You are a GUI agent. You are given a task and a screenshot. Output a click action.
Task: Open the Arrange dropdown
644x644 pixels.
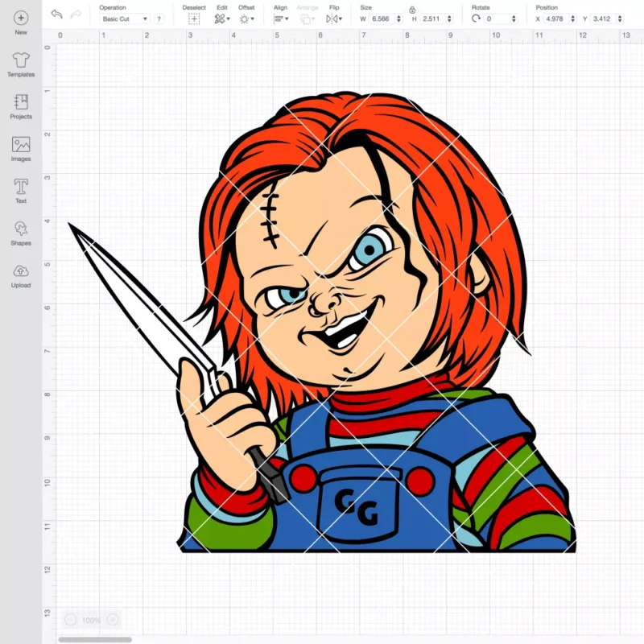click(308, 19)
